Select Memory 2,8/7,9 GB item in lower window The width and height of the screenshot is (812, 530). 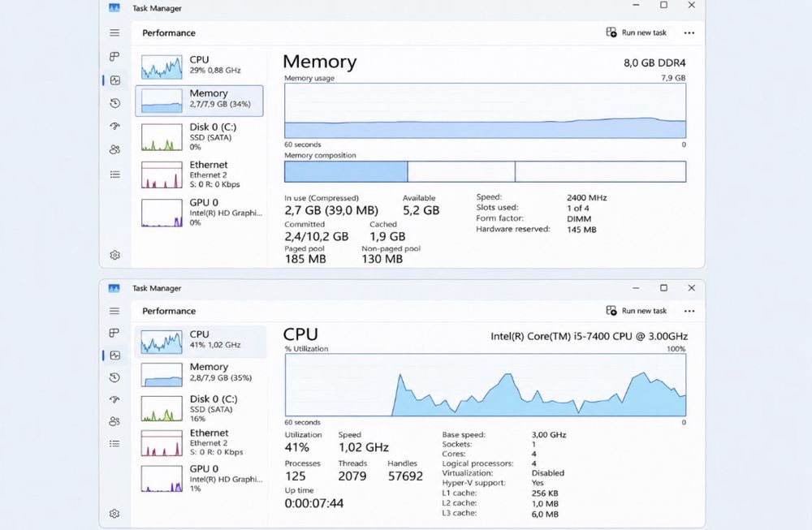[x=201, y=373]
